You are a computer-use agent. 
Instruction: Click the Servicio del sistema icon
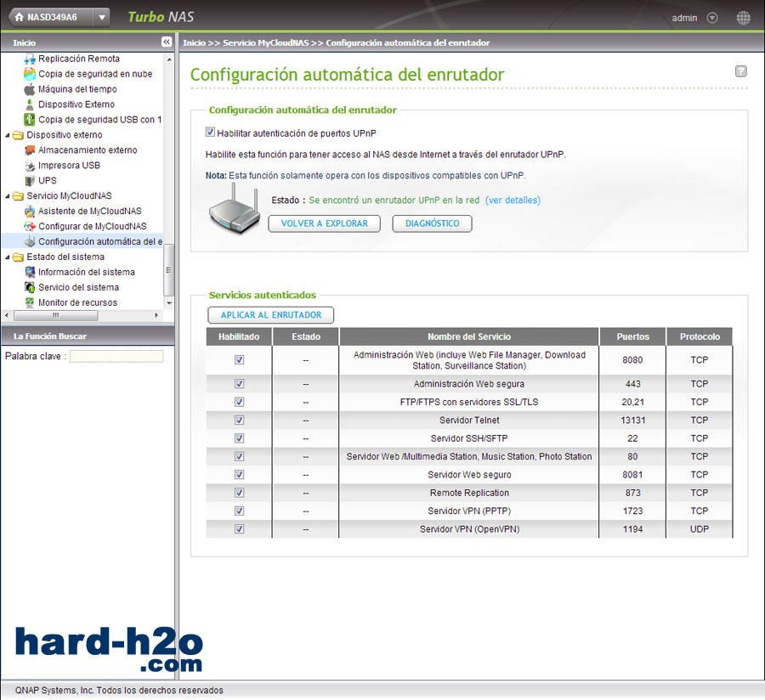click(x=30, y=288)
